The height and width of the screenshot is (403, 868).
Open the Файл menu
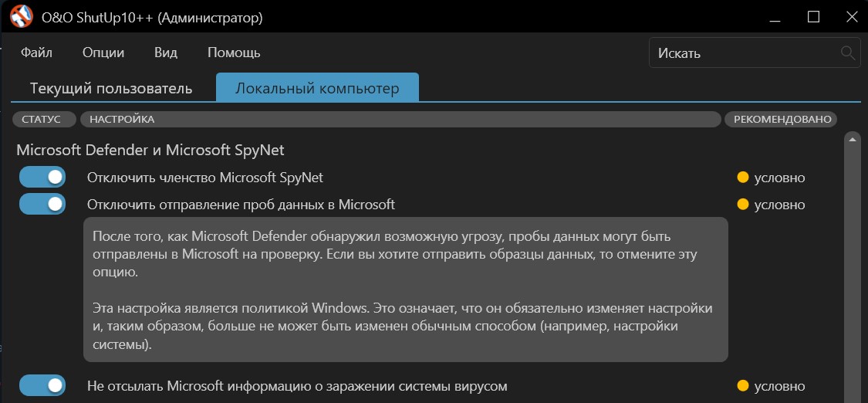[x=37, y=53]
